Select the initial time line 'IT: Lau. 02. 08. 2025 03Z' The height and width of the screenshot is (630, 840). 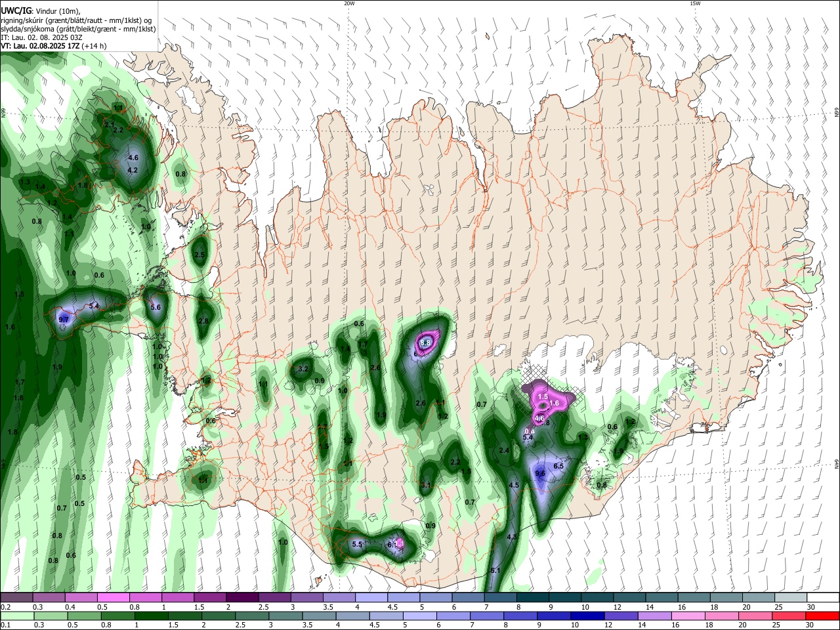[x=41, y=37]
